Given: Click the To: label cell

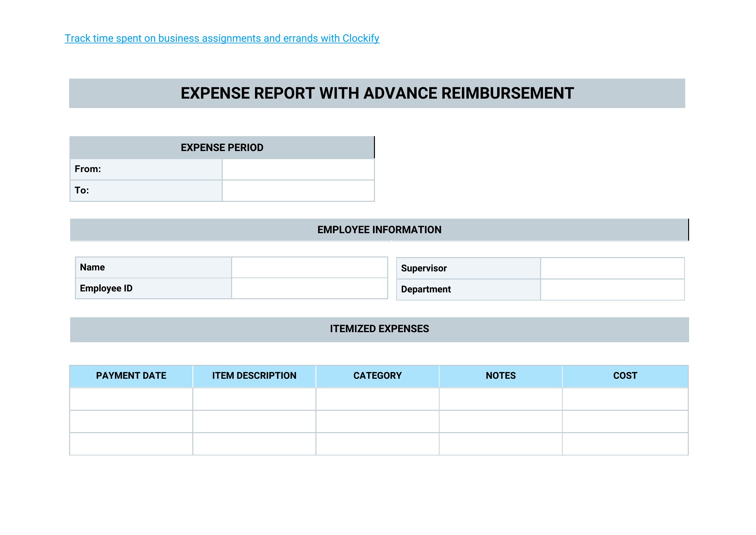Looking at the screenshot, I should pyautogui.click(x=146, y=191).
